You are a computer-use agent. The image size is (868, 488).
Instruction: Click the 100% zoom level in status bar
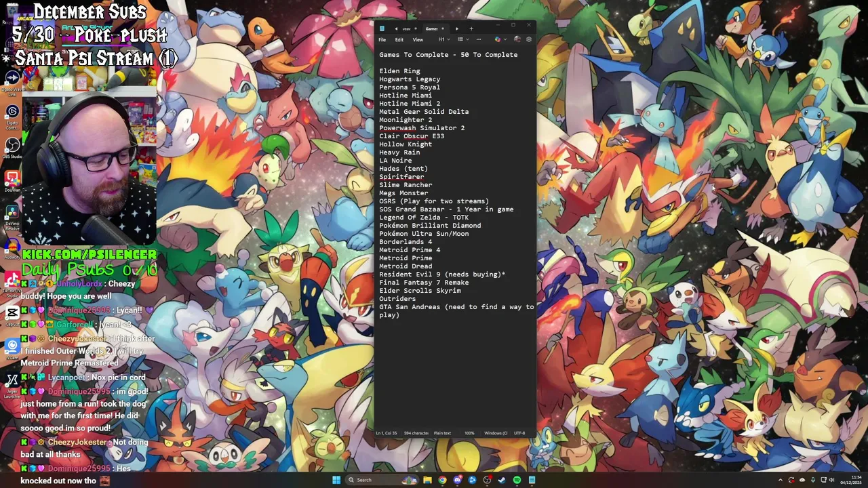[x=469, y=433]
